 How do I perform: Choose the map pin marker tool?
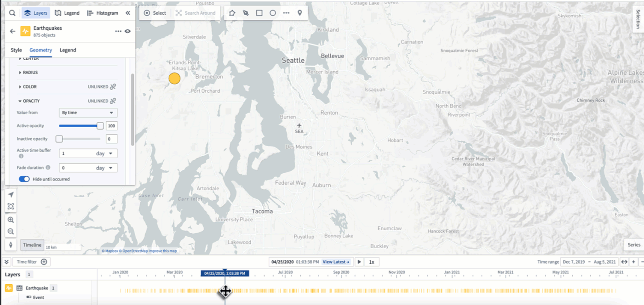[300, 13]
